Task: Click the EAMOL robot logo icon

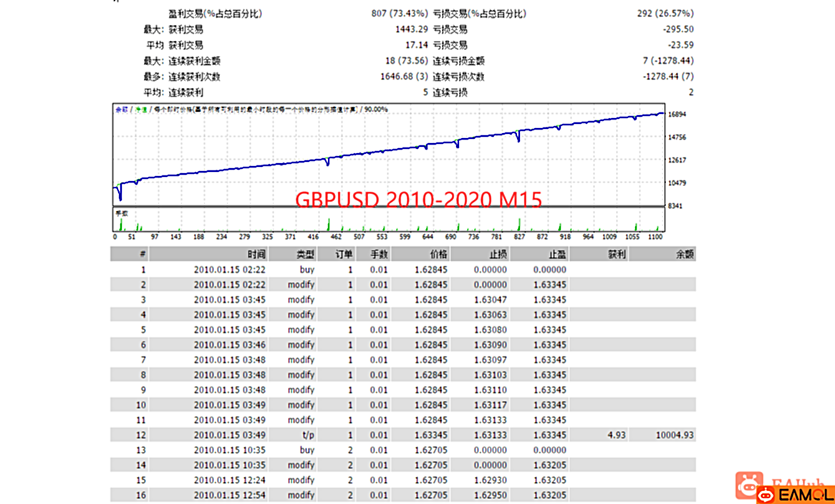Action: (x=767, y=494)
